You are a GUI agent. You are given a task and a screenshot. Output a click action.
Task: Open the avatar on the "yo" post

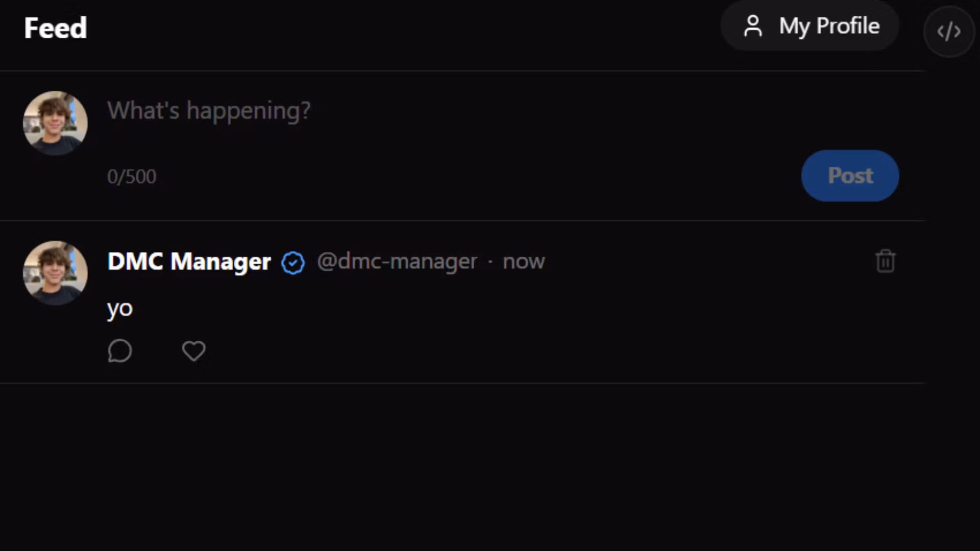pos(55,273)
